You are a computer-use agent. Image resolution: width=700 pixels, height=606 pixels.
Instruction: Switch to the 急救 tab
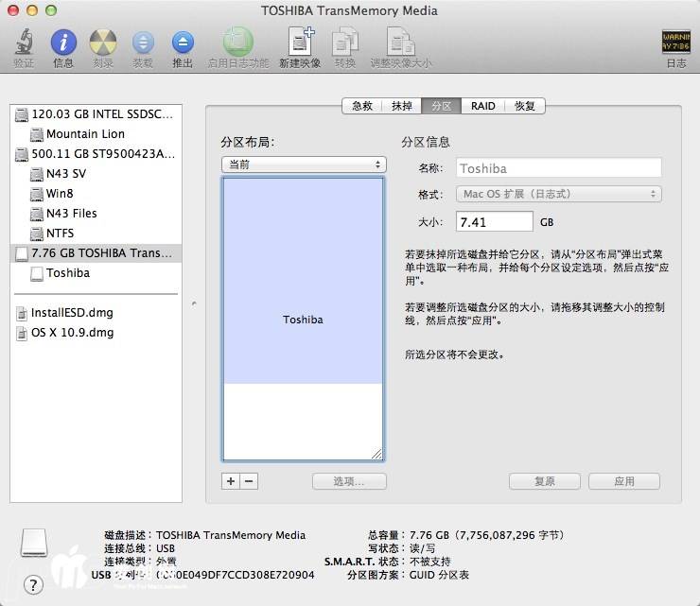pyautogui.click(x=362, y=106)
